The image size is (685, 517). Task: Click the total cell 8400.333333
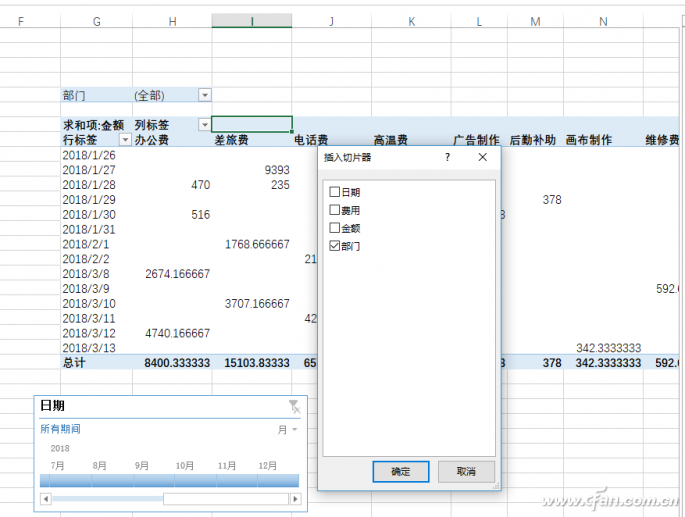pos(177,363)
